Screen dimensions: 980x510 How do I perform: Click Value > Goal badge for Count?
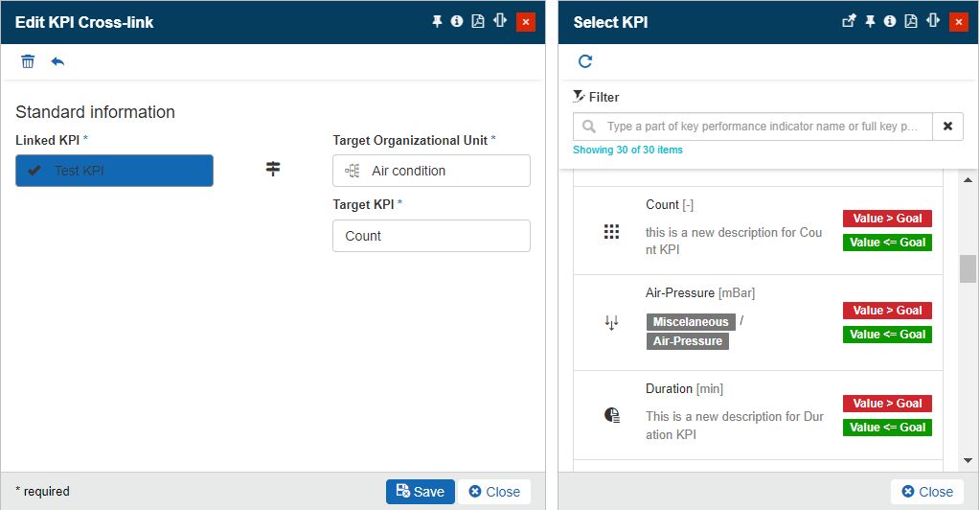point(887,219)
